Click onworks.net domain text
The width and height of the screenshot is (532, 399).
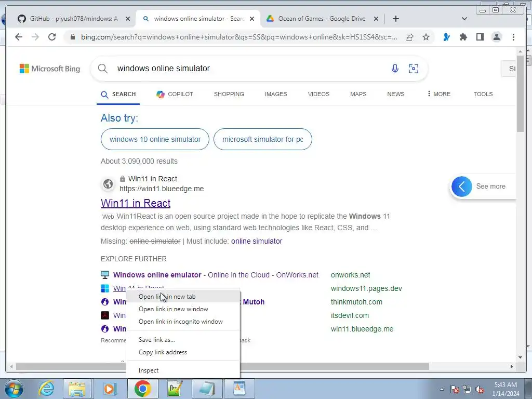[351, 275]
